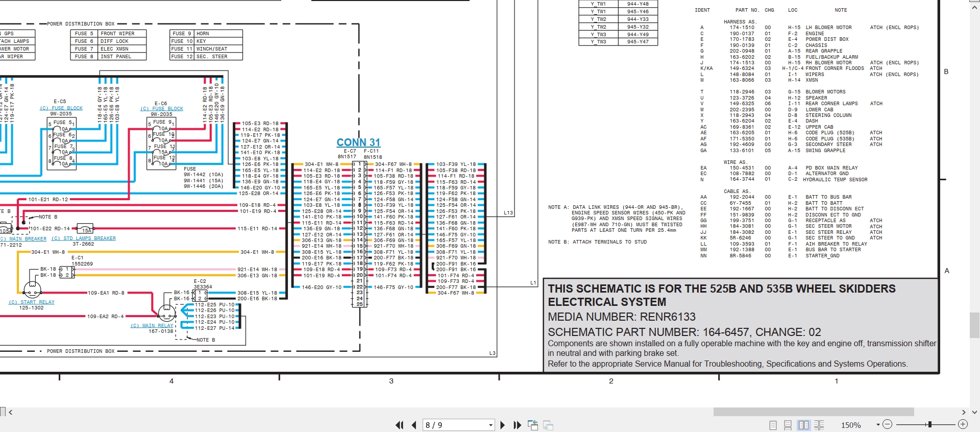Open the E-C5 FUSE BLOCK component link
This screenshot has height=432, width=980.
pyautogui.click(x=61, y=108)
